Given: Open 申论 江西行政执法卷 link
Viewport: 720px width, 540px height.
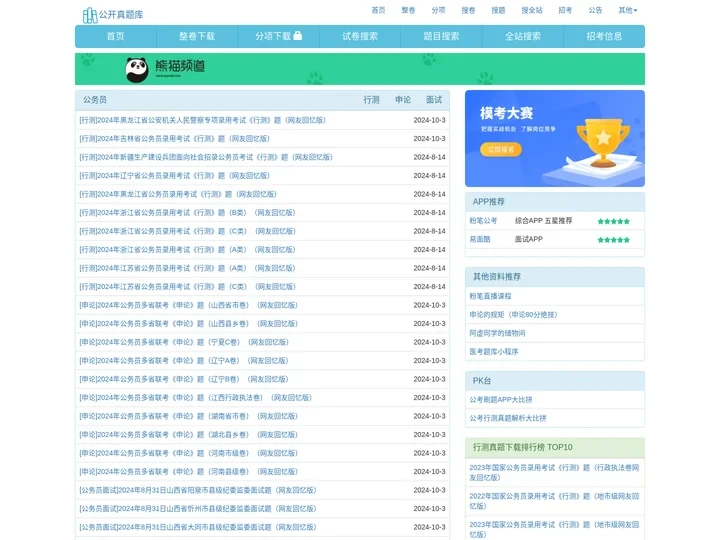Looking at the screenshot, I should [x=196, y=398].
